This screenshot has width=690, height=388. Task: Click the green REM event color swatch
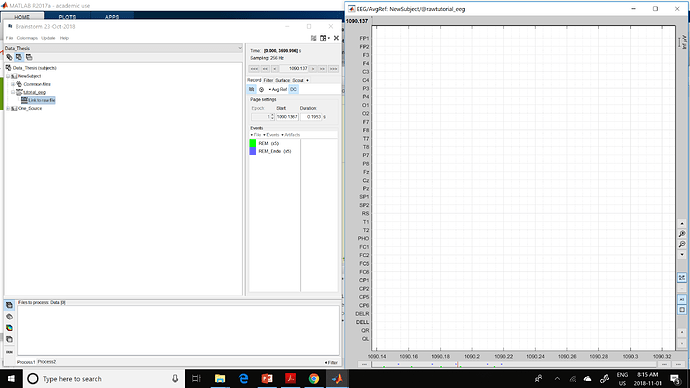[253, 143]
